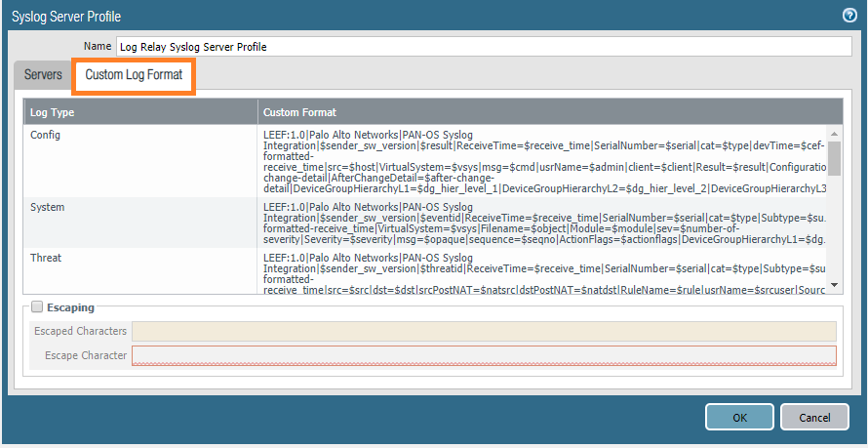
Task: Select the Threat log type row
Action: pos(47,259)
